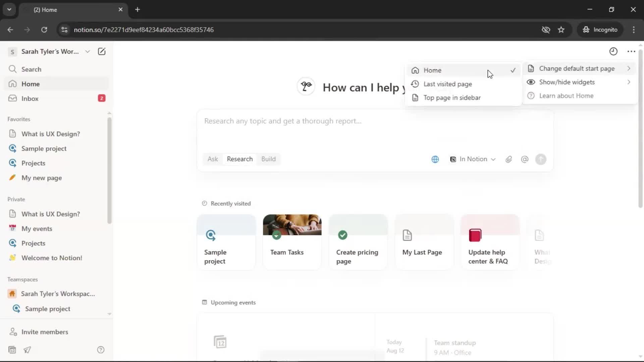Click Learn about Home menu item
This screenshot has height=362, width=644.
(x=579, y=96)
